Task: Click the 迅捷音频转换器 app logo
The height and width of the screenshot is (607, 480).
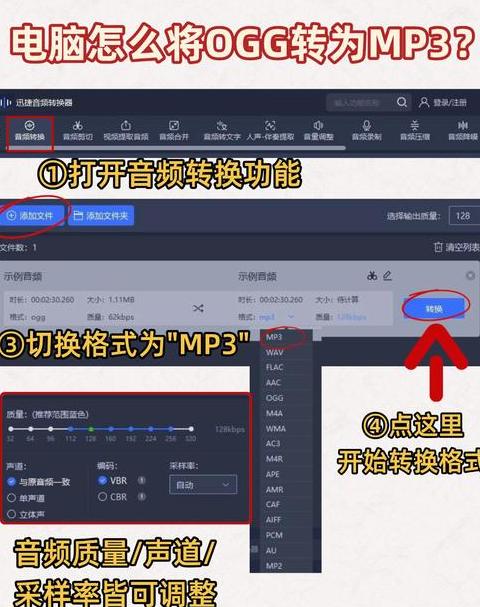Action: pyautogui.click(x=5, y=103)
